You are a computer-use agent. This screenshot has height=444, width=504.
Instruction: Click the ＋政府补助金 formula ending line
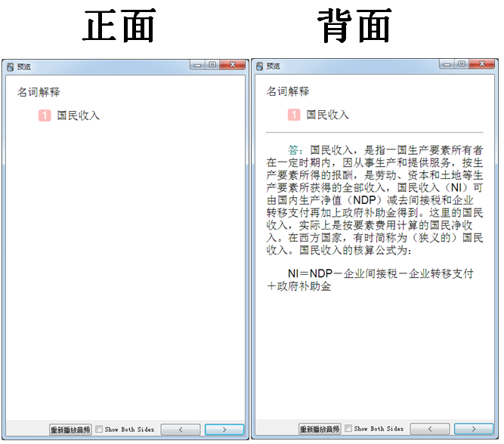[x=298, y=286]
